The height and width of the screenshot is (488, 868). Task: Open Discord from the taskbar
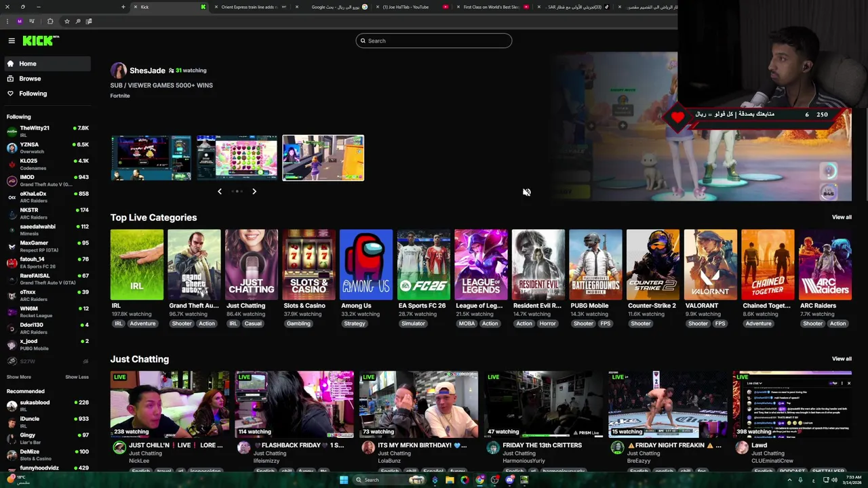tap(510, 480)
